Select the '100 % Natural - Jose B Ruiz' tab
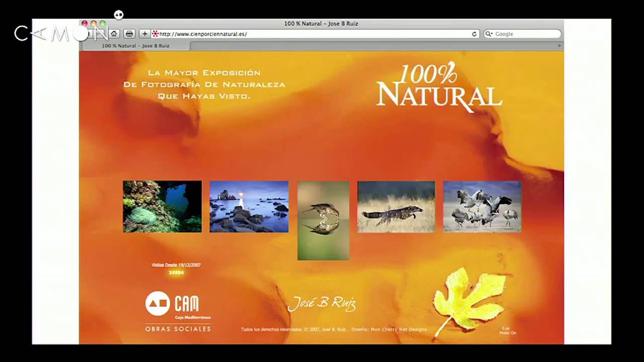The image size is (644, 362). tap(135, 46)
